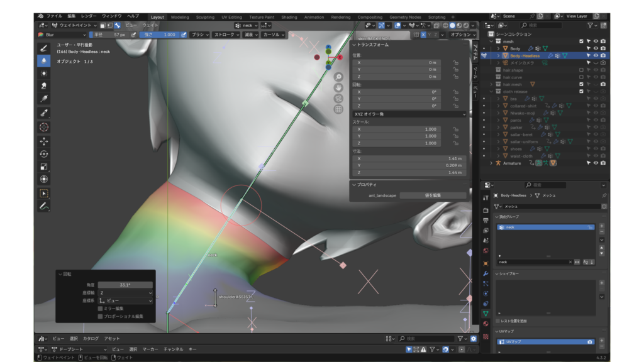Expand the Armature tree item

click(492, 163)
